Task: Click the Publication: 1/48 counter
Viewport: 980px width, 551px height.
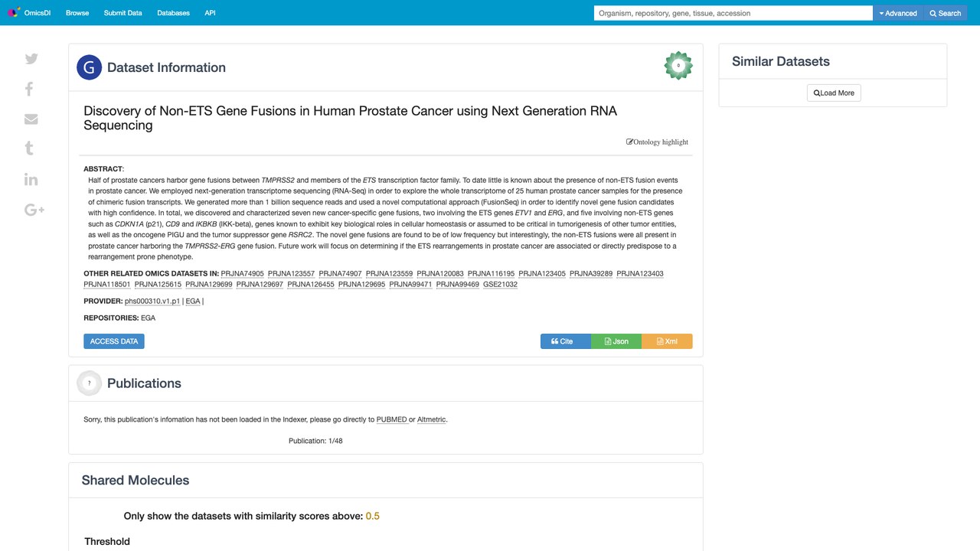Action: pos(315,441)
